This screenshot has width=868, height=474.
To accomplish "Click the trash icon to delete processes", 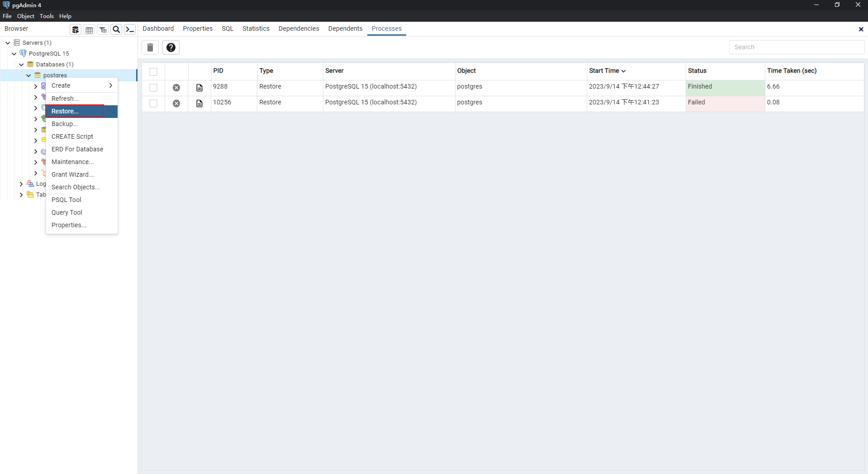I will pyautogui.click(x=150, y=47).
